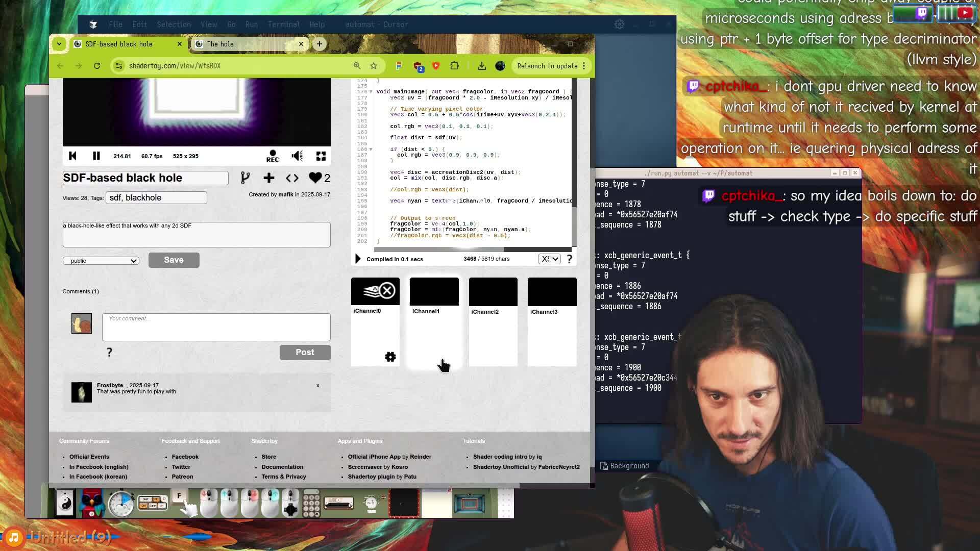
Task: Click the REC record icon
Action: 273,156
